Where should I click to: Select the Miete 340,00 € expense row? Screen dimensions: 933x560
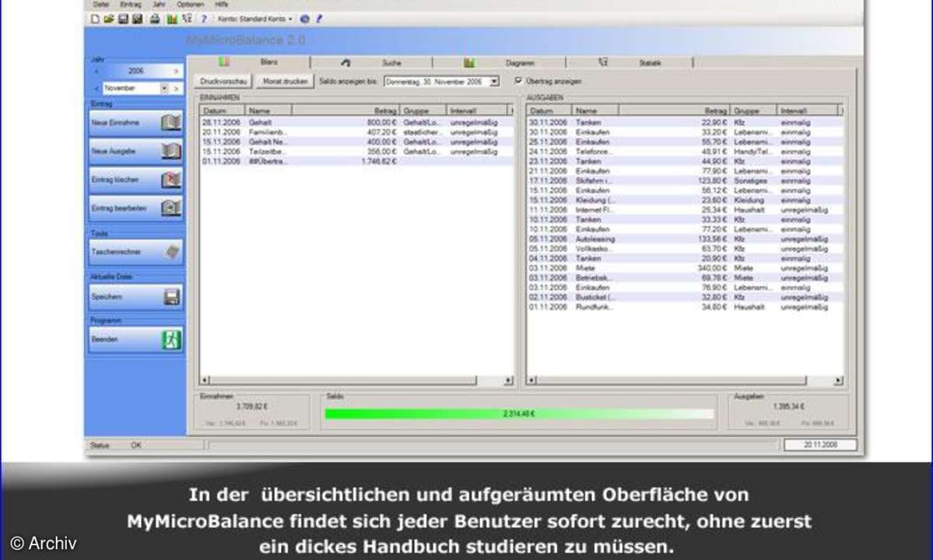click(x=685, y=268)
